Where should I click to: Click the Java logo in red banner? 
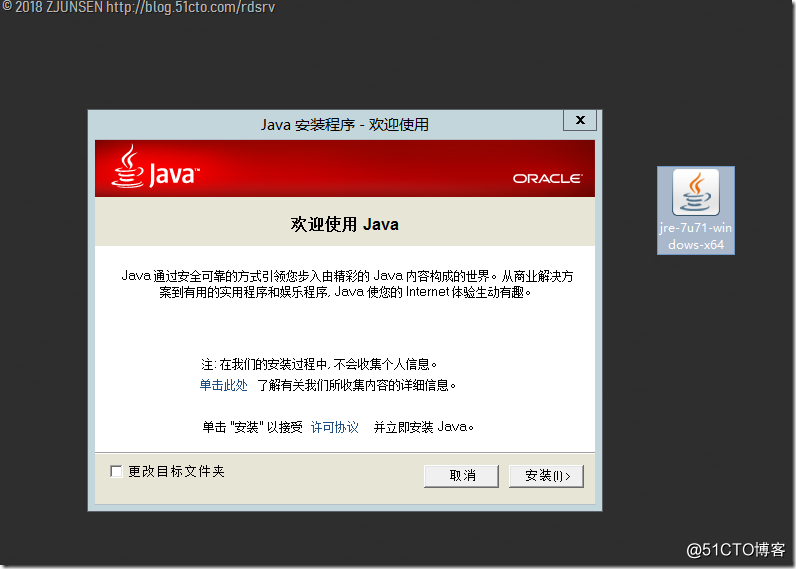[155, 168]
